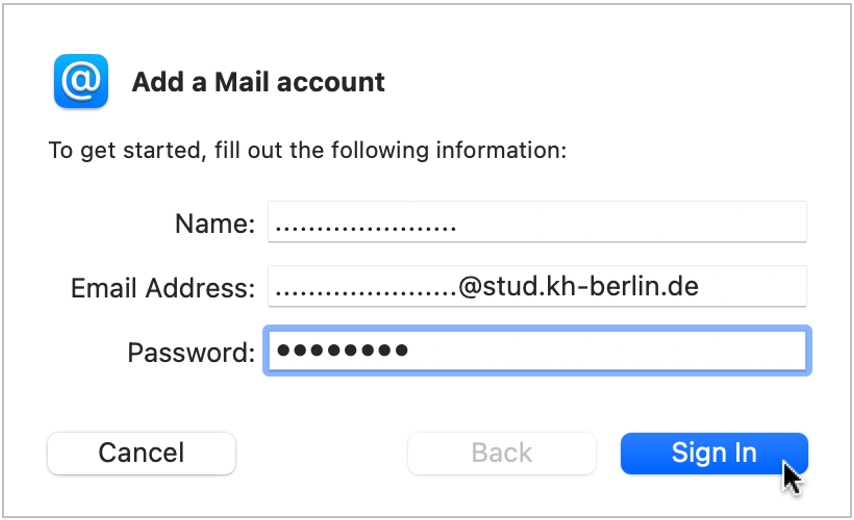854x520 pixels.
Task: Place cursor on @stud.kh-berlin.de domain text
Action: [x=578, y=286]
